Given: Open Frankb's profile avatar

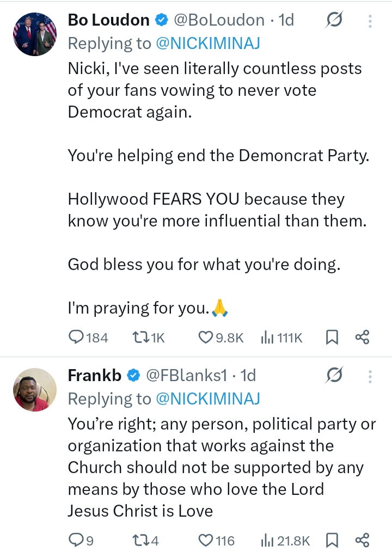Looking at the screenshot, I should pyautogui.click(x=35, y=390).
